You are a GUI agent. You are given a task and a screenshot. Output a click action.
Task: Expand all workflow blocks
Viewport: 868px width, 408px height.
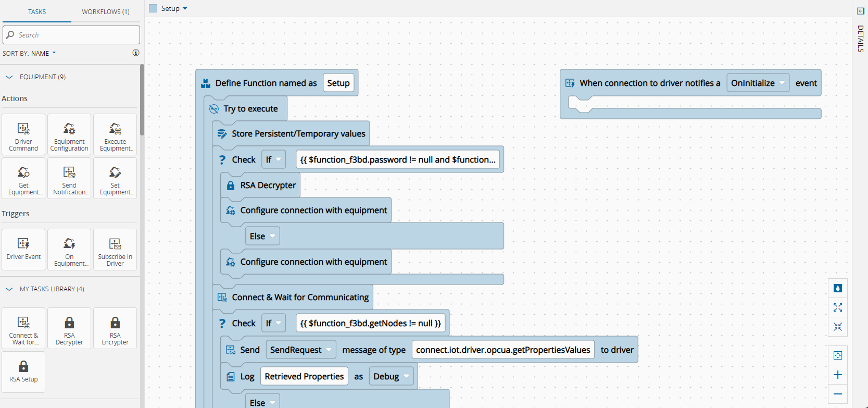click(838, 307)
